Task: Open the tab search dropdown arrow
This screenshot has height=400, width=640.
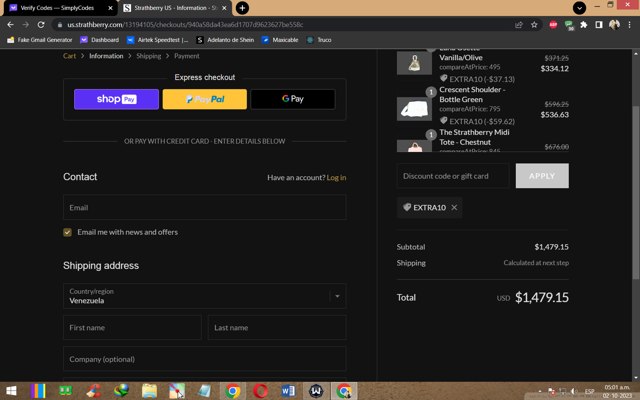Action: pyautogui.click(x=579, y=8)
